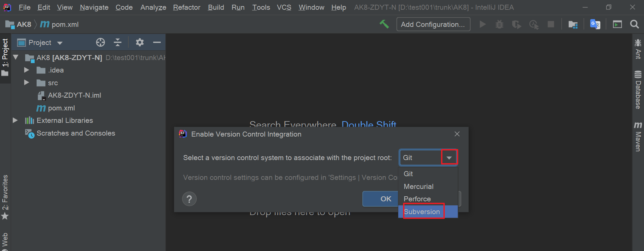Click the Profiler run icon
The height and width of the screenshot is (251, 644).
(x=534, y=24)
